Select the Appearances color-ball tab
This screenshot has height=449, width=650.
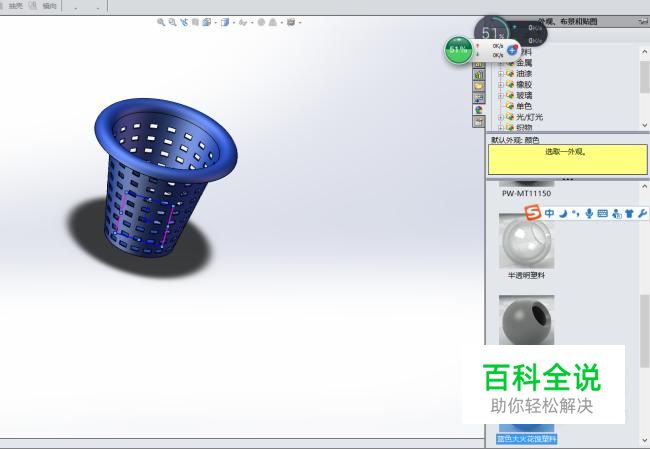click(479, 109)
